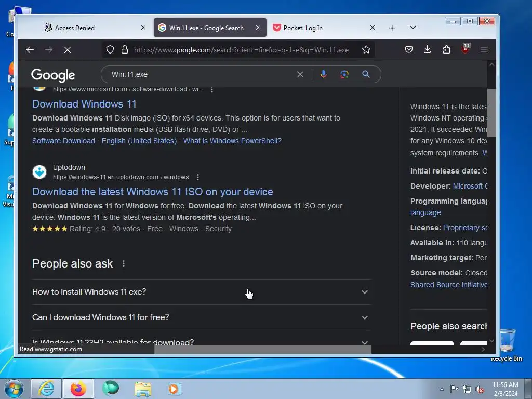Screen dimensions: 532x399
Task: List all tabs with the dropdown chevron
Action: click(x=413, y=28)
